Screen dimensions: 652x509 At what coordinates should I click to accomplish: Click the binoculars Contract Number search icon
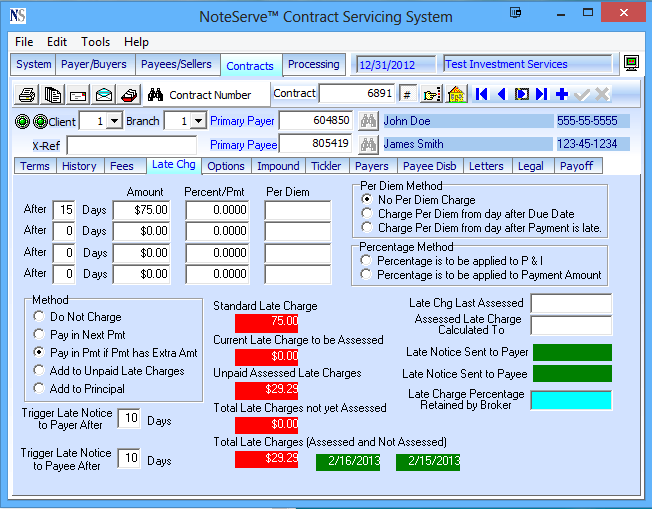155,95
